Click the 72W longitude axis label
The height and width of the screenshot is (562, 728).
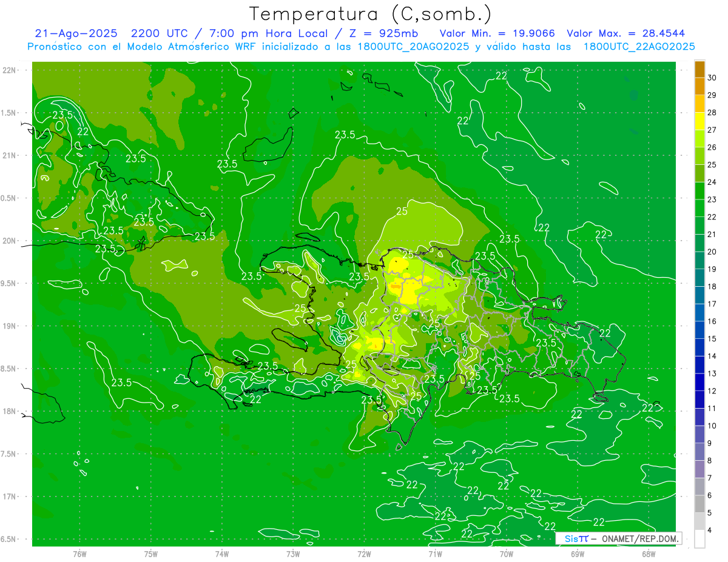pos(364,554)
